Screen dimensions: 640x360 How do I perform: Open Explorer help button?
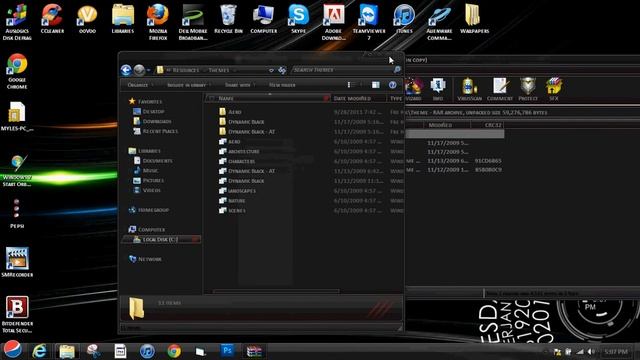coord(392,85)
